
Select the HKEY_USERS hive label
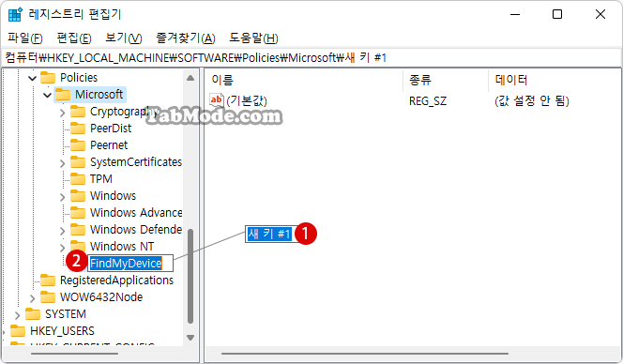[x=62, y=330]
